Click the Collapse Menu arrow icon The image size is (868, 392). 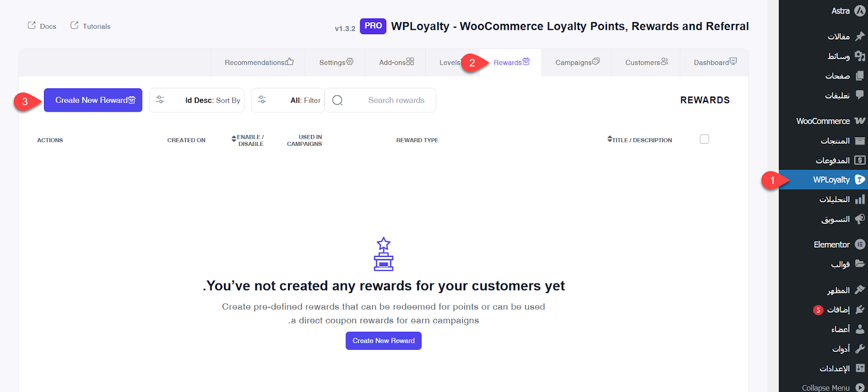point(860,388)
